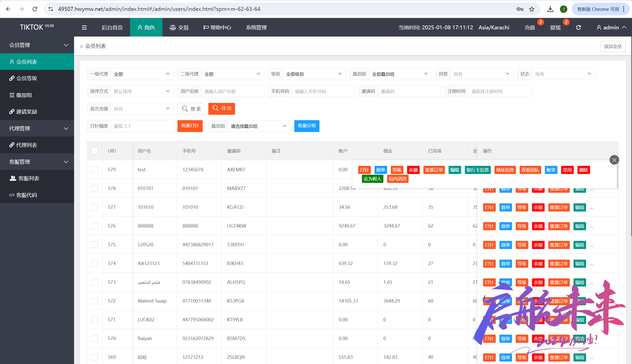Open the admin user menu

[611, 27]
